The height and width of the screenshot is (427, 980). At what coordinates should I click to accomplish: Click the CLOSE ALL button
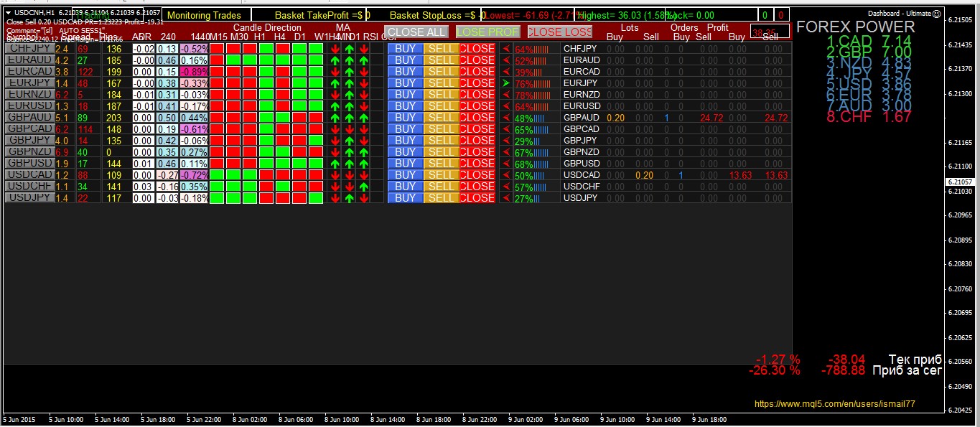coord(416,32)
